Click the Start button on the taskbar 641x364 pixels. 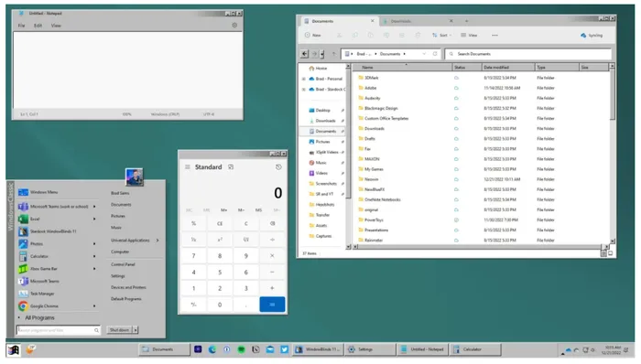(14, 349)
